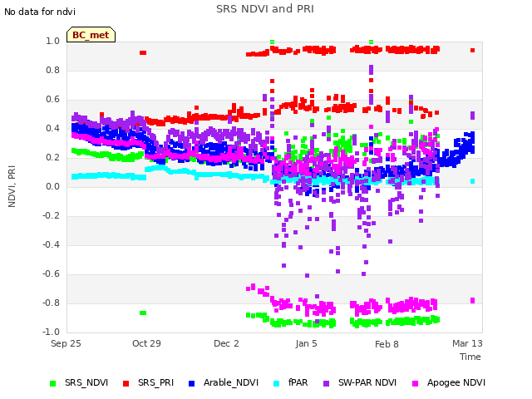Screen dimensions: 532x399
Task: Click the -0.6 y-axis tick label
Action: click(51, 273)
